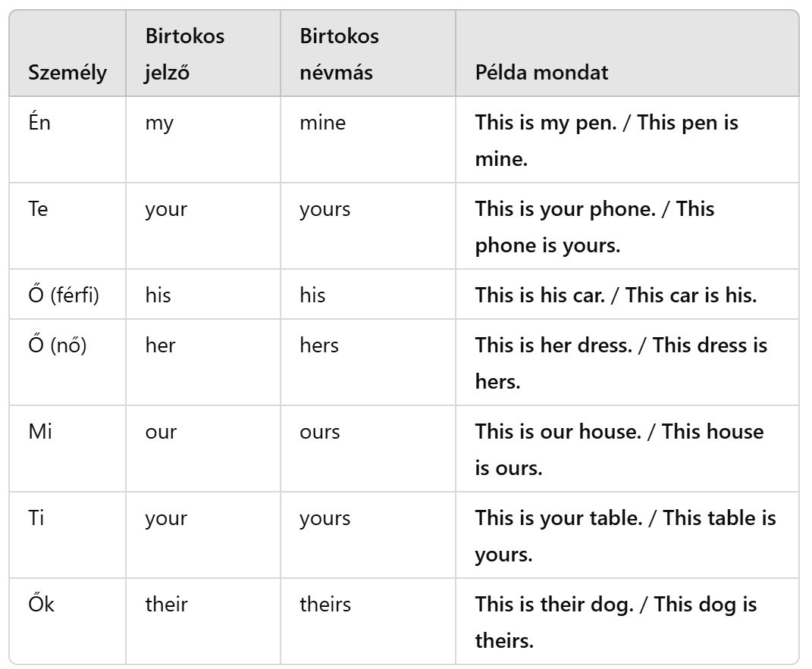The image size is (812, 669).
Task: Select the "Ő (férfi)" person cell
Action: click(x=64, y=295)
